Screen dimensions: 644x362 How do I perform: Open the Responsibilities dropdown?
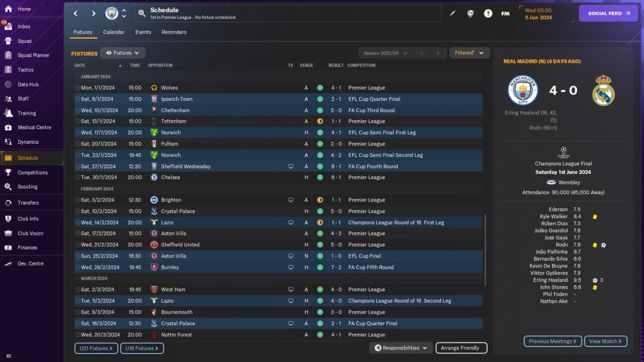pos(401,348)
